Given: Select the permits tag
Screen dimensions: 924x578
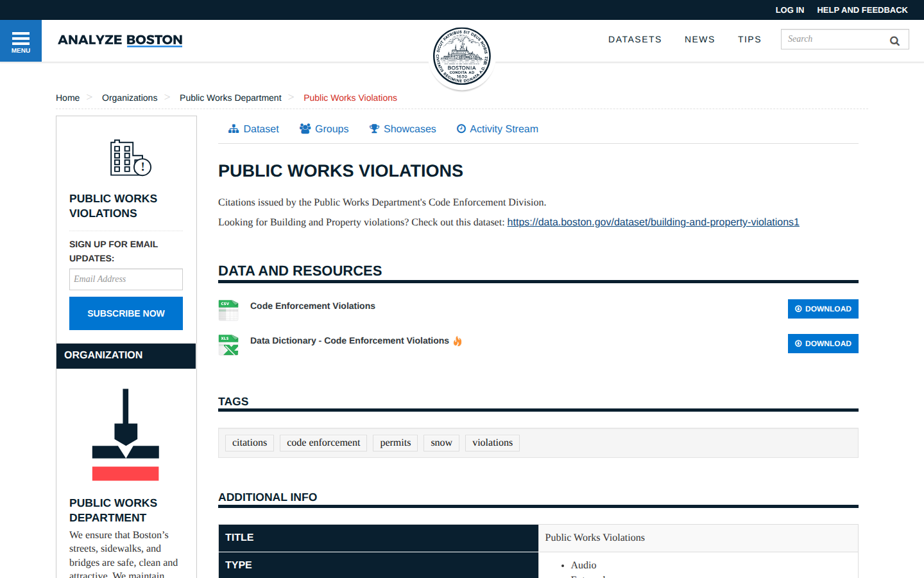Looking at the screenshot, I should [x=395, y=442].
